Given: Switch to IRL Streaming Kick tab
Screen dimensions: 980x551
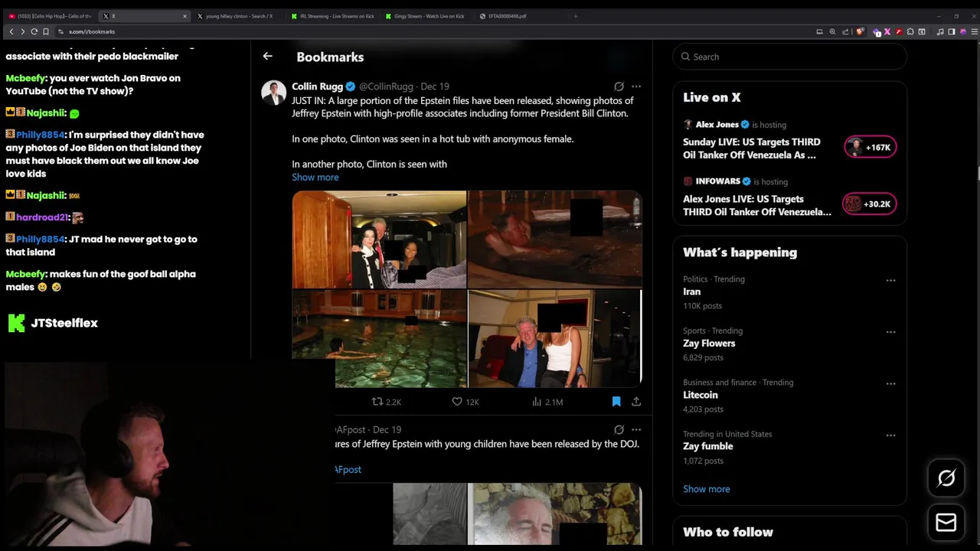Looking at the screenshot, I should coord(332,16).
